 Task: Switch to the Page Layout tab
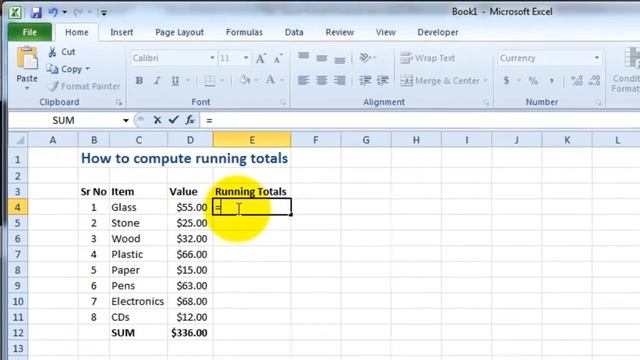point(179,32)
